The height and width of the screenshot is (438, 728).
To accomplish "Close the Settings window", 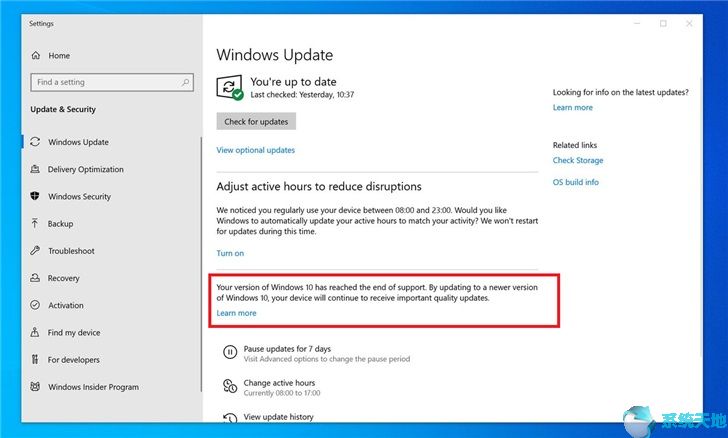I will click(x=689, y=23).
